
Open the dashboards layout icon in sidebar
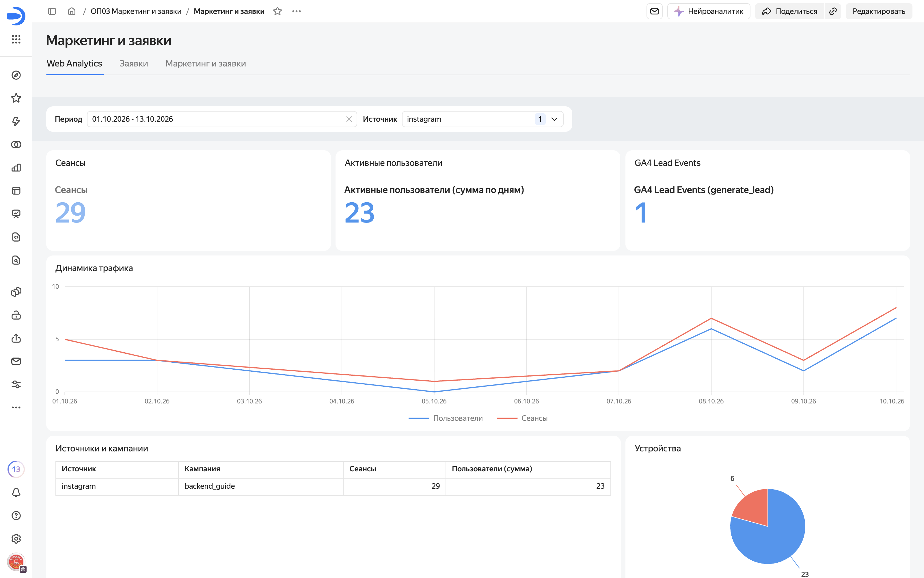pyautogui.click(x=16, y=191)
